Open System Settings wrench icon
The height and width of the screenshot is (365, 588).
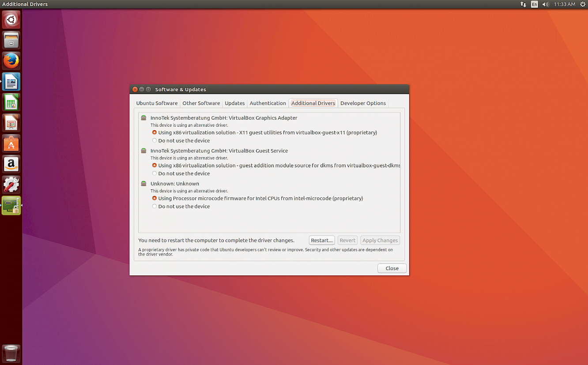pyautogui.click(x=11, y=185)
